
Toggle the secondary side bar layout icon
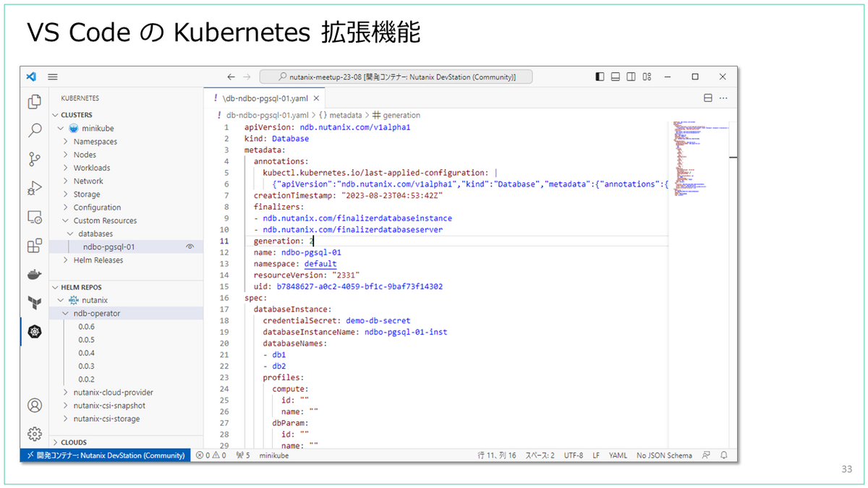[631, 77]
